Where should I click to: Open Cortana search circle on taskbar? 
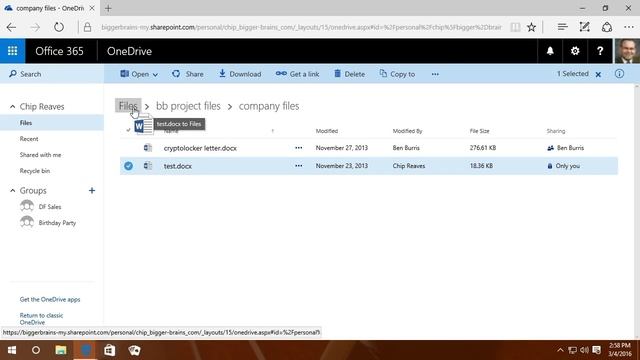point(36,350)
